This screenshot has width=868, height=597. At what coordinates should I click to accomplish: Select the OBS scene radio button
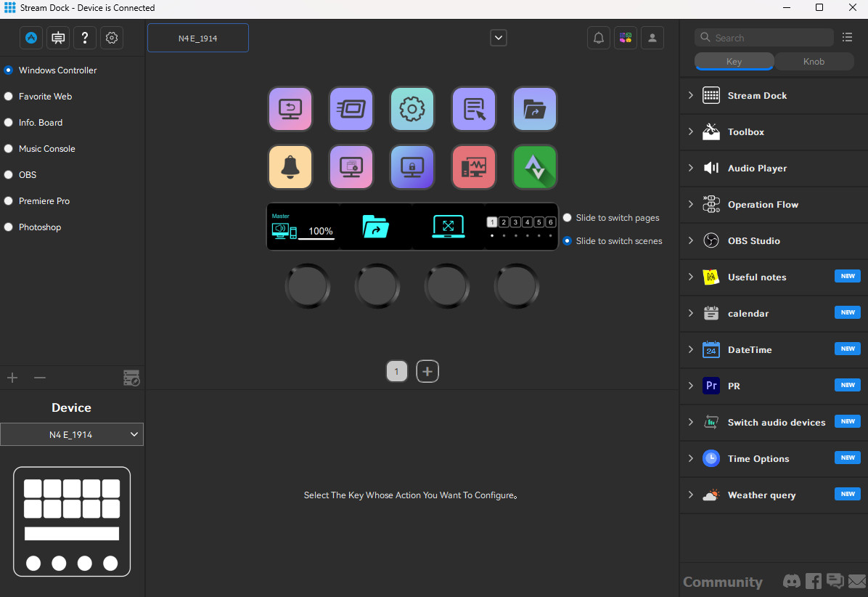(x=9, y=175)
